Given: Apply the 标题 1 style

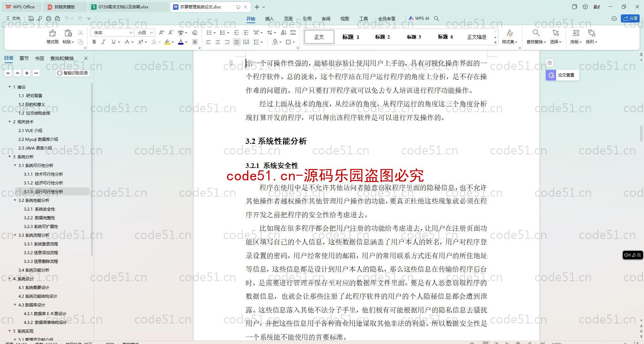Looking at the screenshot, I should coord(351,37).
